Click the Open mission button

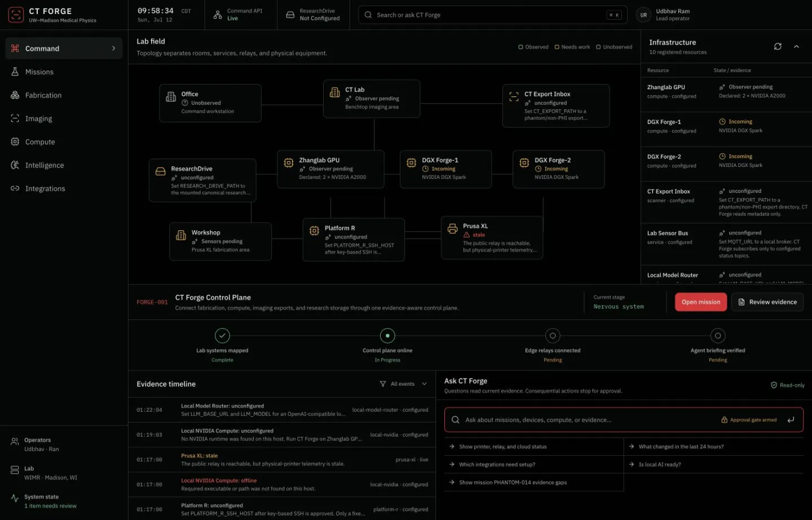coord(701,302)
